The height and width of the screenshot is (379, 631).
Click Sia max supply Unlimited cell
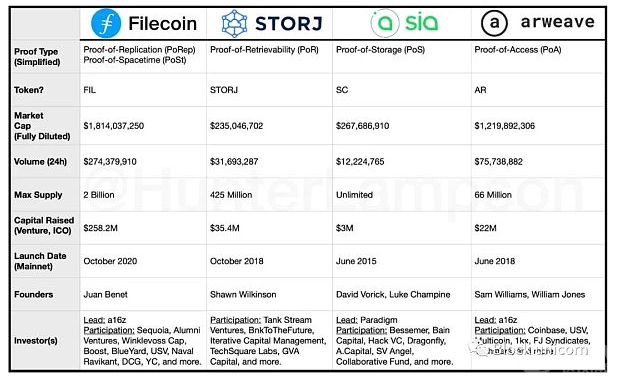pyautogui.click(x=354, y=195)
